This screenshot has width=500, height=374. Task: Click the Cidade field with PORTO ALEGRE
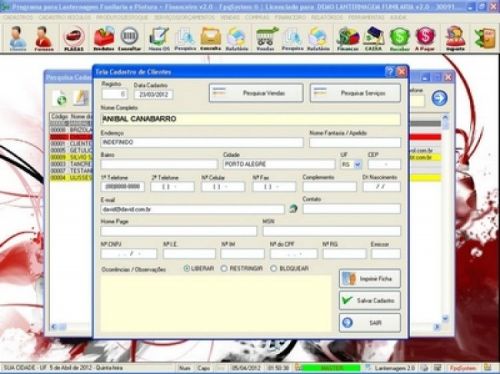pyautogui.click(x=279, y=164)
